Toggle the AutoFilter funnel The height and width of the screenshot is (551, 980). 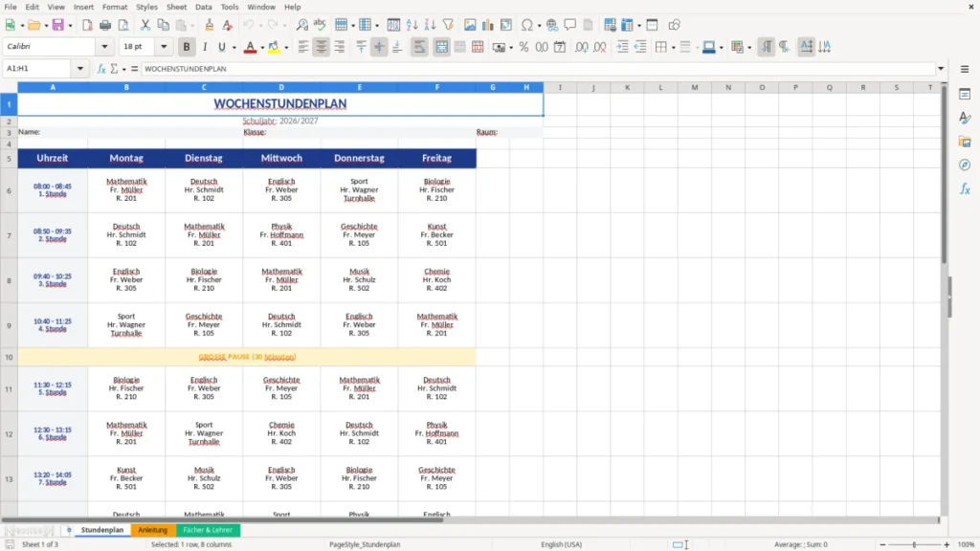[448, 25]
